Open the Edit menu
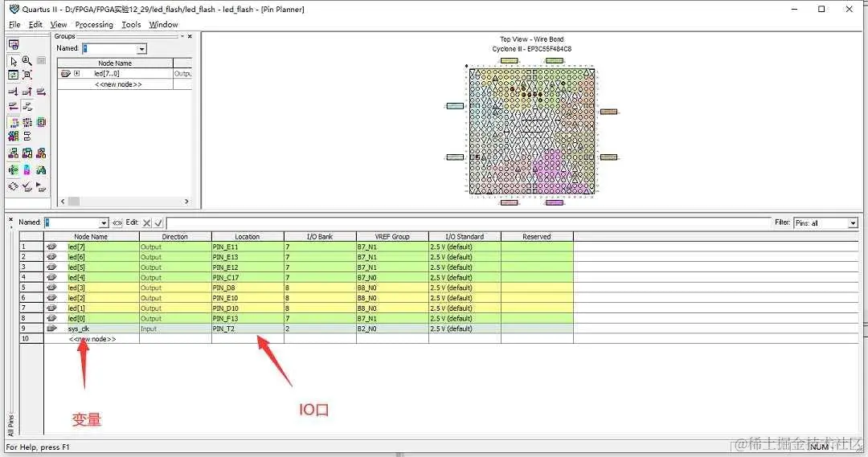The width and height of the screenshot is (868, 457). coord(35,24)
